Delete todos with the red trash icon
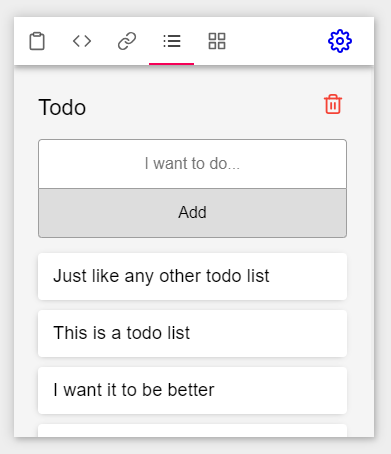Viewport: 391px width, 454px height. (333, 104)
